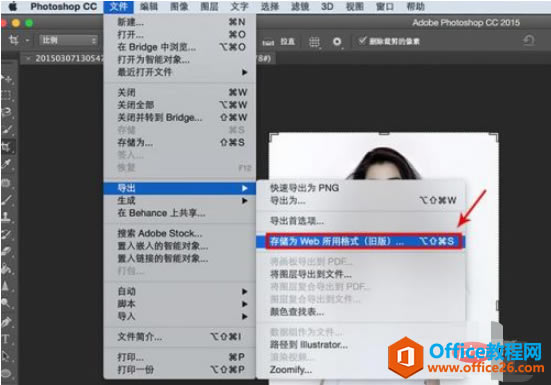Click the highlighted 导出 menu entry

tap(180, 188)
